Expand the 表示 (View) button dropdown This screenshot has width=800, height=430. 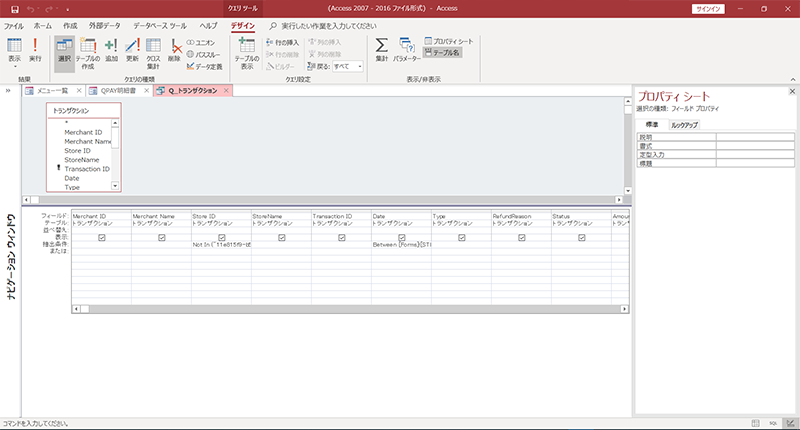point(14,66)
